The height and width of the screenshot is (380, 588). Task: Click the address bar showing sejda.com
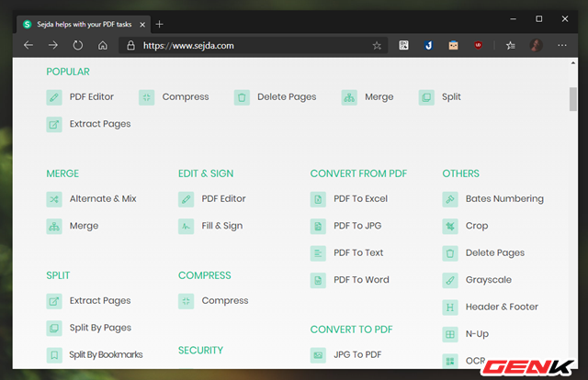(248, 45)
